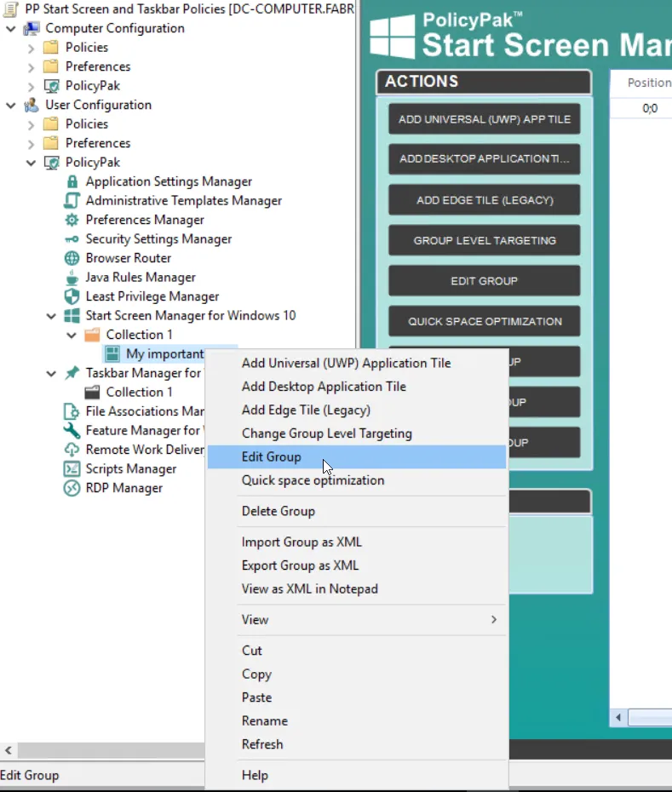This screenshot has width=672, height=792.
Task: Click the Computer Configuration computer icon
Action: (32, 28)
